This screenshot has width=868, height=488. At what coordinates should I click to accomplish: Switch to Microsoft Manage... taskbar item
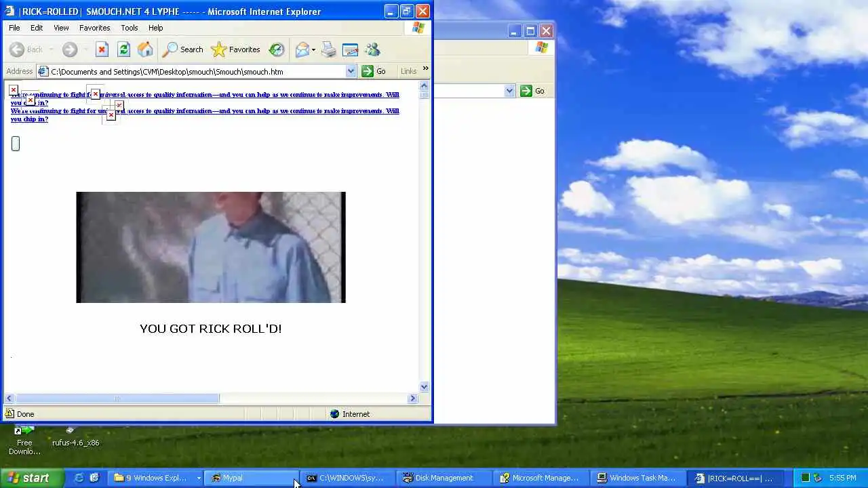540,478
